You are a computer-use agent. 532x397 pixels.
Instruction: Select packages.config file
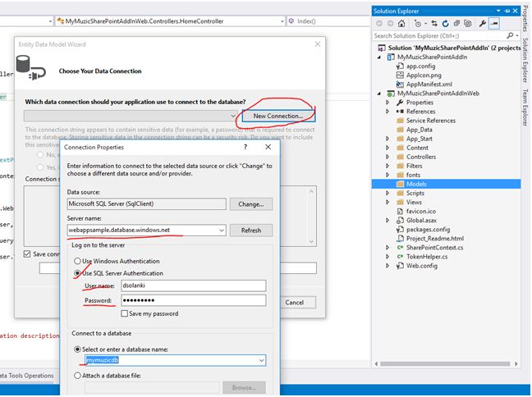[x=429, y=230]
